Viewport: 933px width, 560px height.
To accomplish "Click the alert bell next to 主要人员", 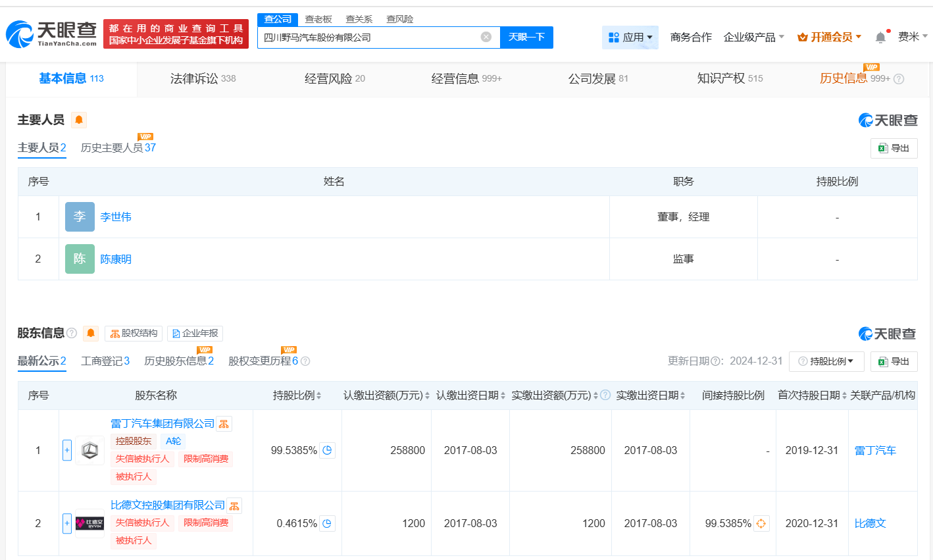I will pos(79,120).
